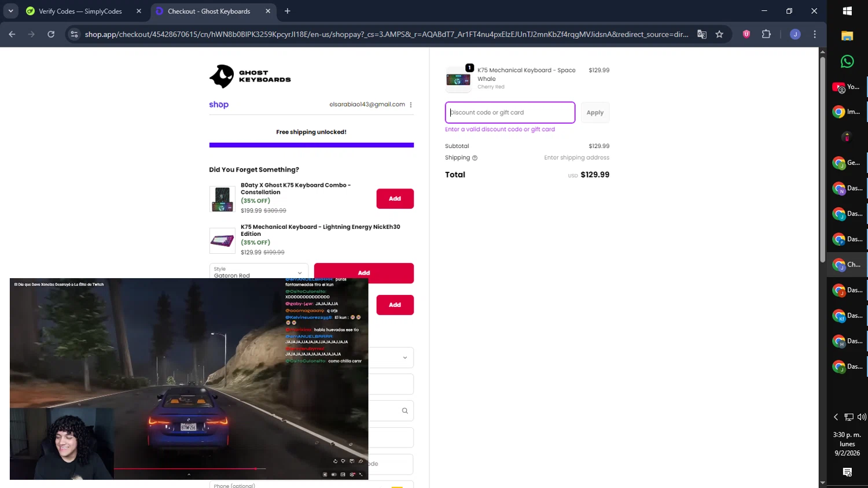Open the Chrome profile J avatar
Image resolution: width=868 pixels, height=488 pixels.
(x=795, y=34)
